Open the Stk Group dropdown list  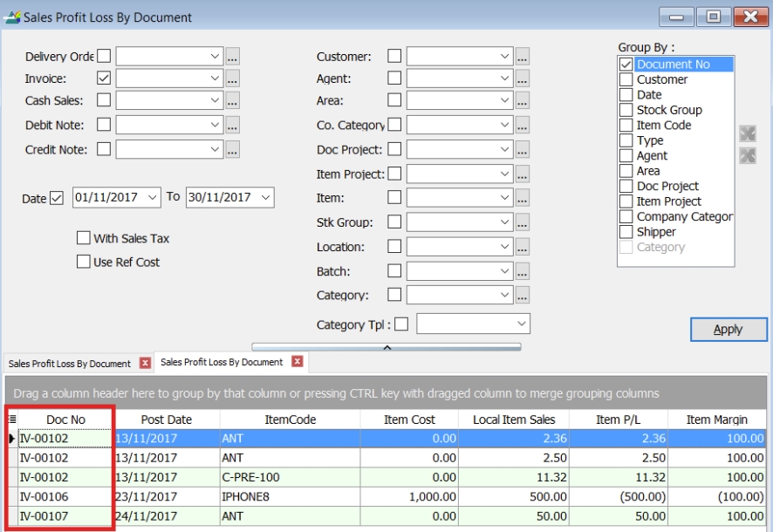tap(505, 222)
